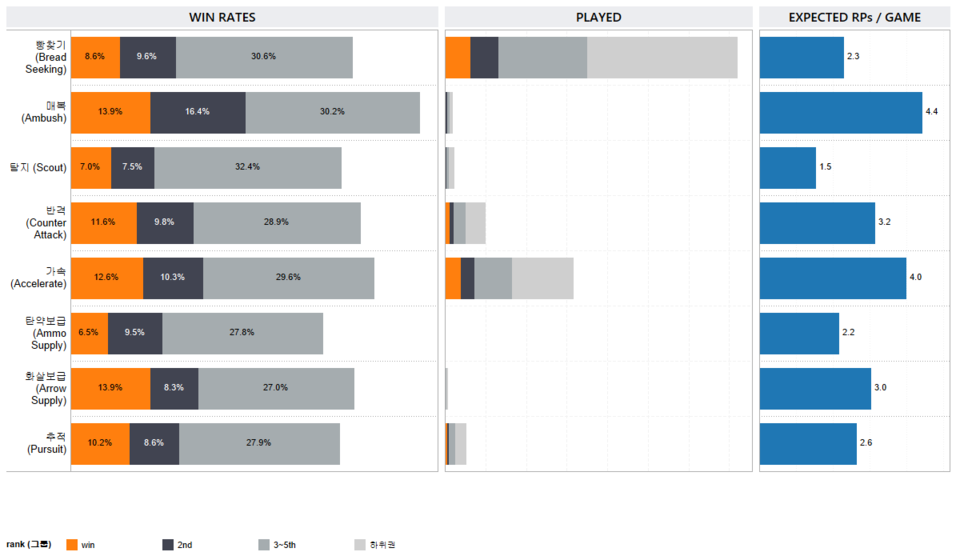Click the Pursuit 10.2% win segment

pyautogui.click(x=100, y=443)
